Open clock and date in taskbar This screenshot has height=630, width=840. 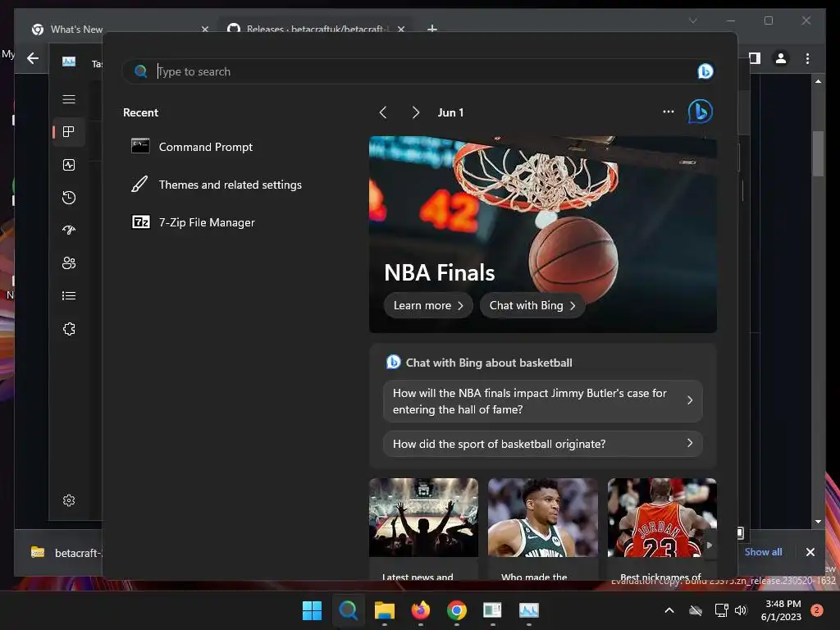click(x=781, y=610)
